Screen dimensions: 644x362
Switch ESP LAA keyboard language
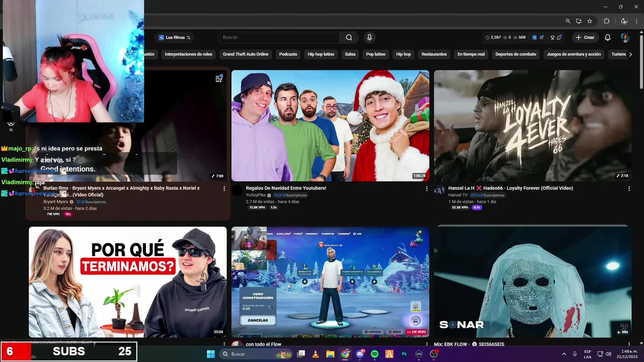click(x=588, y=354)
